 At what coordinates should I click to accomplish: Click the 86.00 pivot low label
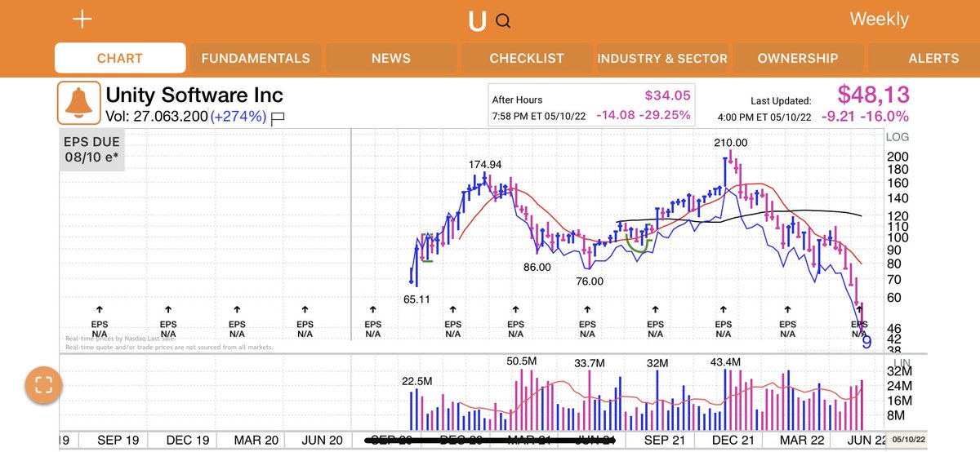click(537, 267)
